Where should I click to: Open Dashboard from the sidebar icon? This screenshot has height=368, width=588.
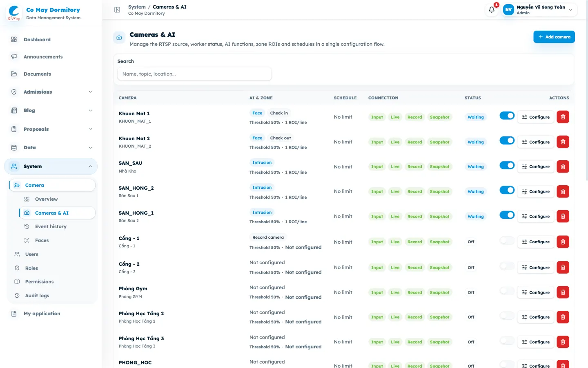pos(14,40)
